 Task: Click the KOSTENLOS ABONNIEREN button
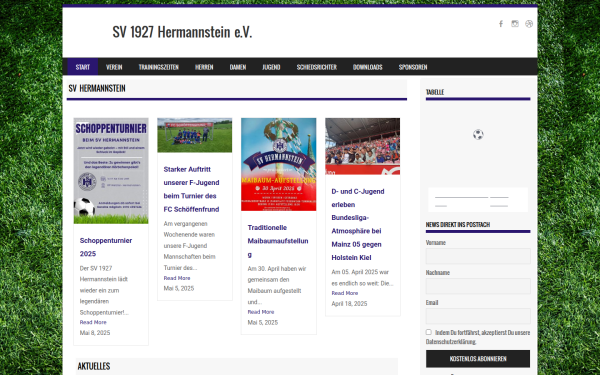pos(478,359)
